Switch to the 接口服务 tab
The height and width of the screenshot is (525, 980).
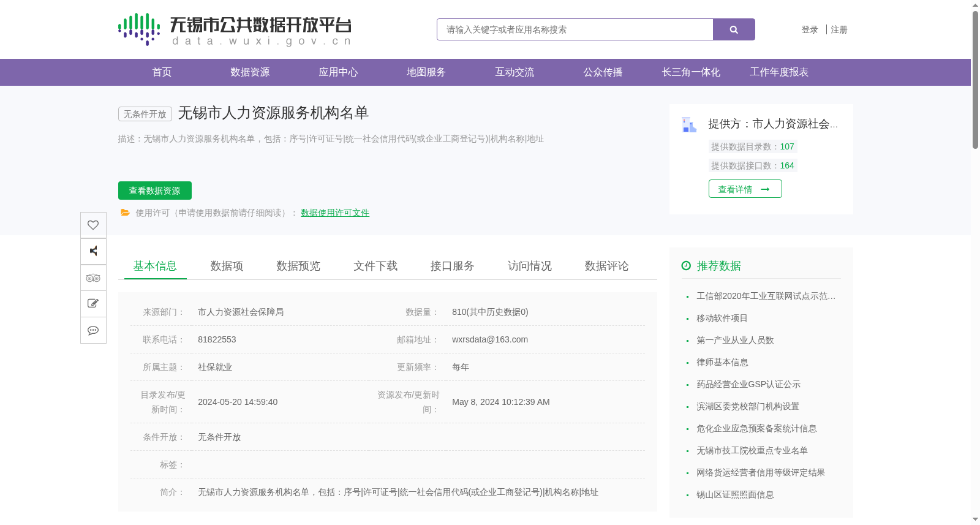tap(453, 266)
